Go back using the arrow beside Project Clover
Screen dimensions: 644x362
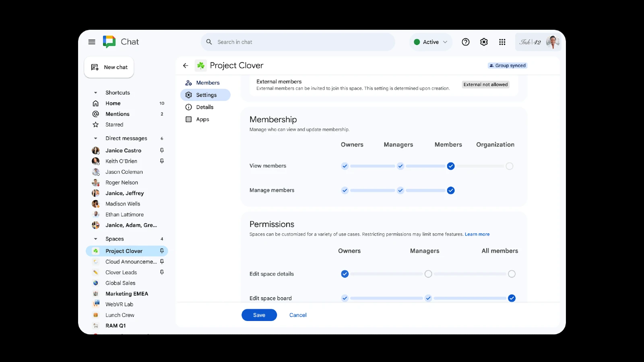(186, 66)
